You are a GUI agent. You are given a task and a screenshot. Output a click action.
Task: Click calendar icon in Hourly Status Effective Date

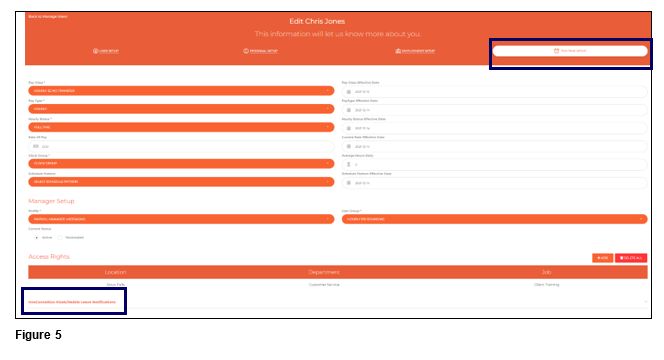(x=349, y=128)
